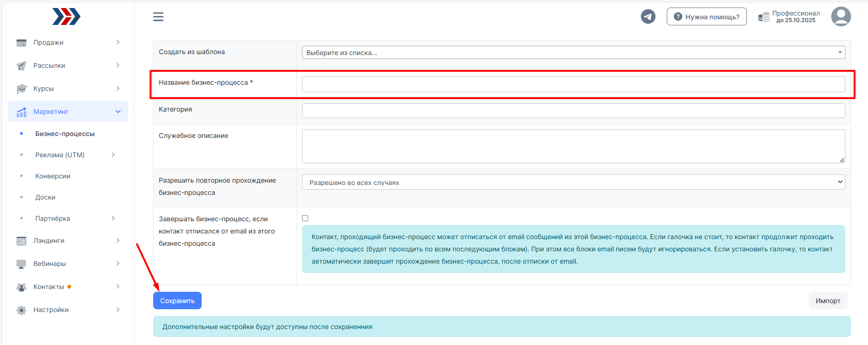Click the red-blue arrows logo
Screen dimensions: 868x345
tap(66, 16)
